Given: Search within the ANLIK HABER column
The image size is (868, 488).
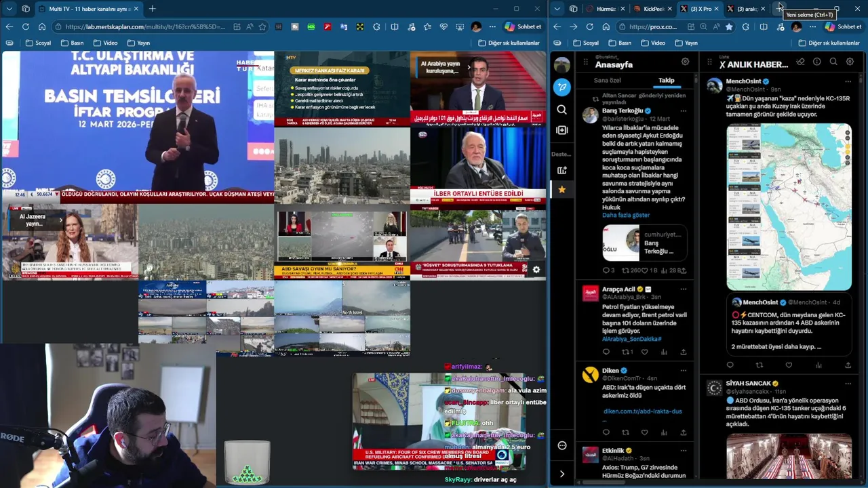Looking at the screenshot, I should coord(833,62).
